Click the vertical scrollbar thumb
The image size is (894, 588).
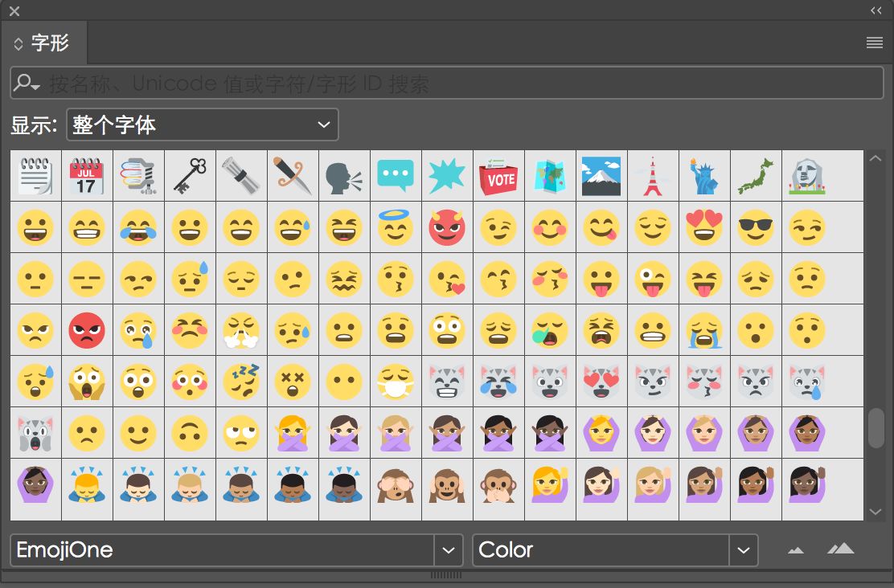click(x=876, y=428)
